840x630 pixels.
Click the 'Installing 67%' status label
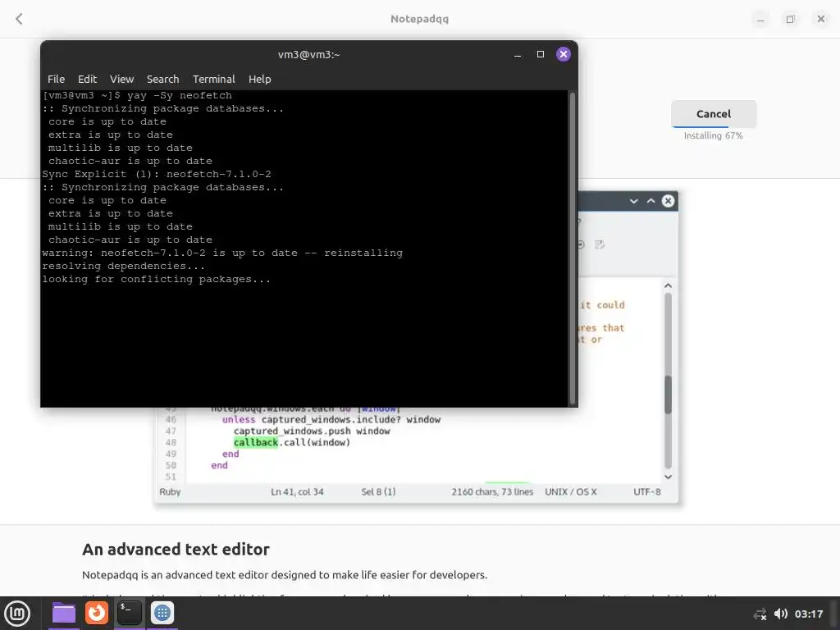(x=714, y=135)
